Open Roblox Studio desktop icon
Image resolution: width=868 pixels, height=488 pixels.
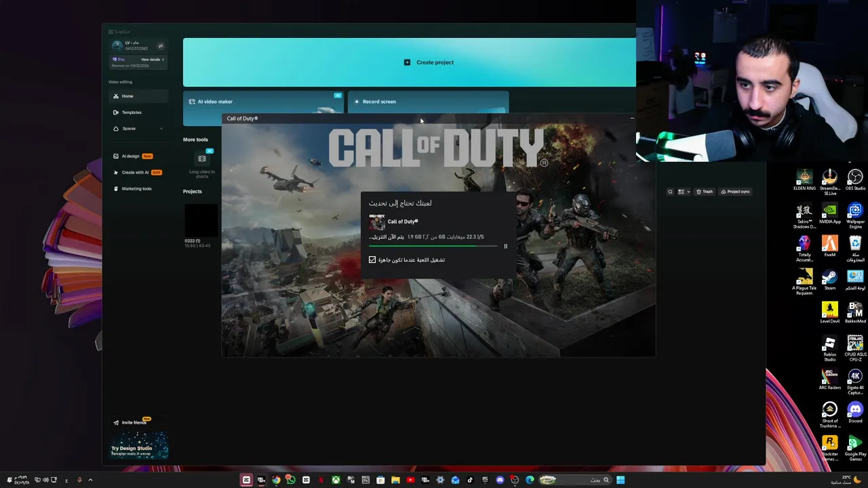[x=829, y=349]
